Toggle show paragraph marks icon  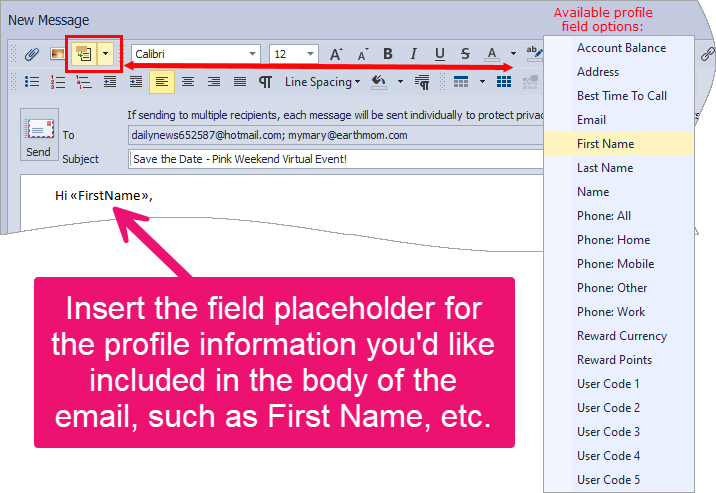(x=265, y=82)
